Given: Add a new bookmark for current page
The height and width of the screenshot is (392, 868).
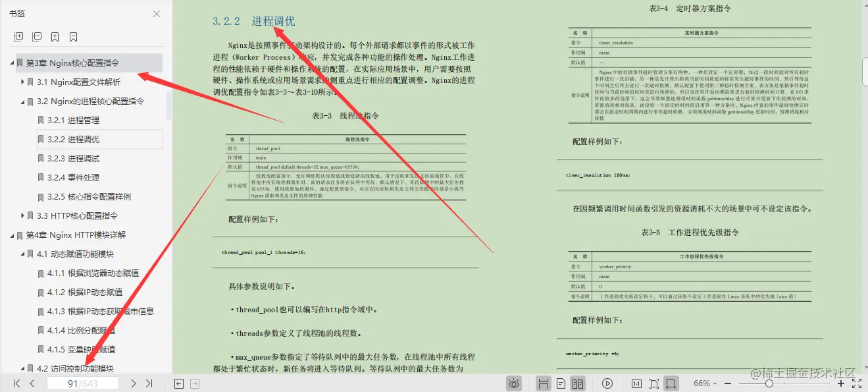Looking at the screenshot, I should click(x=55, y=37).
